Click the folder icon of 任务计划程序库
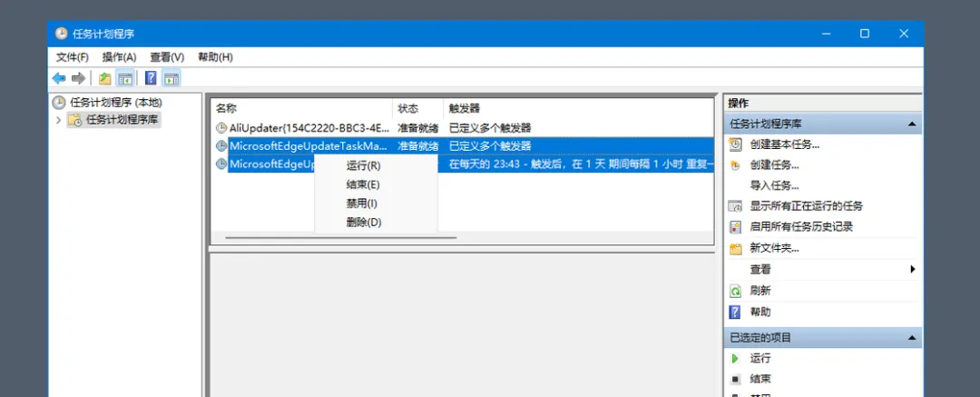 pyautogui.click(x=74, y=120)
